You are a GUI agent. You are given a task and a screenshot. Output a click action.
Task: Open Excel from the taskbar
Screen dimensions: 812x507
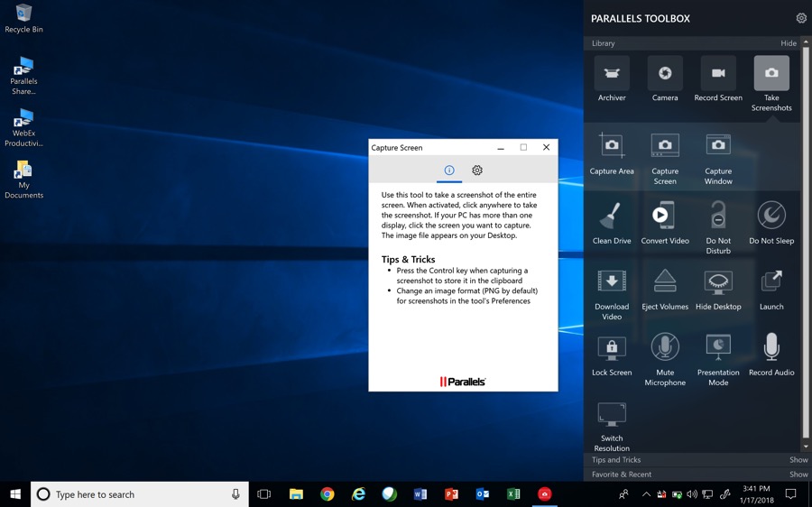(x=513, y=494)
